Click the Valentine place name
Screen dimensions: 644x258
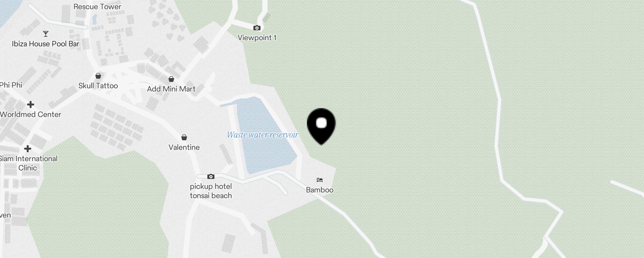(x=184, y=147)
